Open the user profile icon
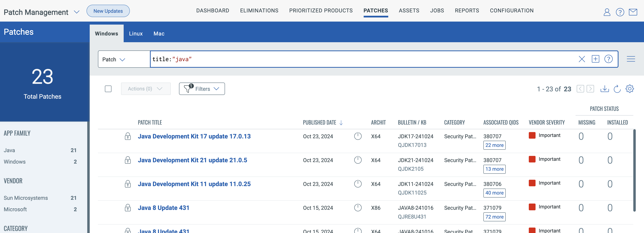Screen dimensions: 644x233 point(607,12)
